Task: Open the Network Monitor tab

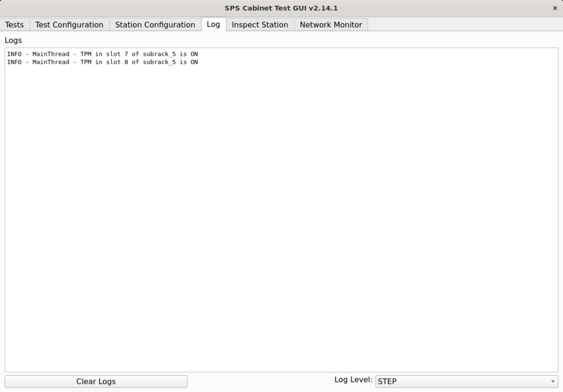Action: [x=331, y=25]
